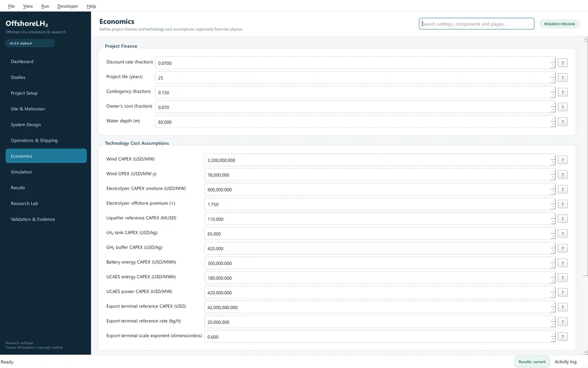Open help for Wind CAPEX field
This screenshot has width=588, height=368.
[563, 160]
